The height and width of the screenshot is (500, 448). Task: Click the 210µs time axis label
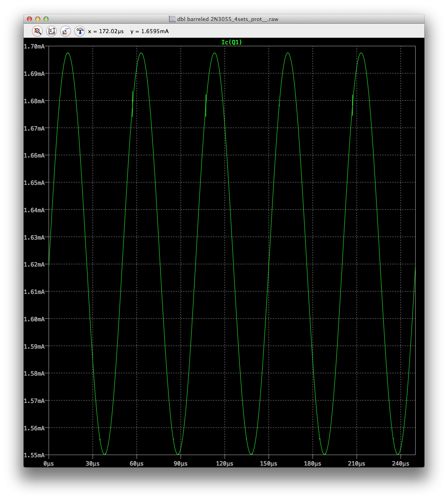[356, 464]
